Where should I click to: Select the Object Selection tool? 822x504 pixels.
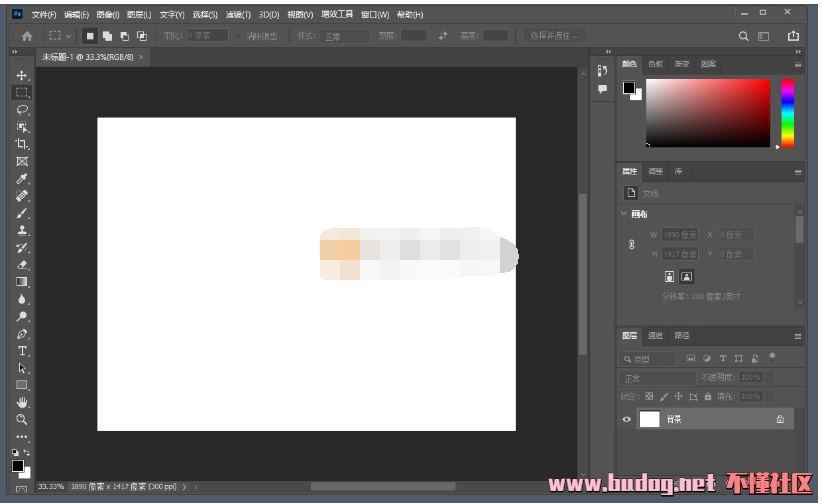coord(21,127)
